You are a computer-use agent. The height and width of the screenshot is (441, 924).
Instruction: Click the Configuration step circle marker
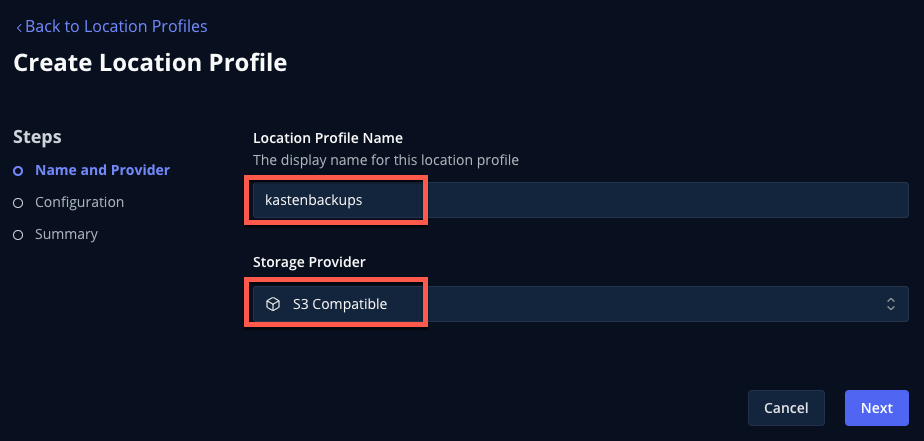[x=18, y=203]
